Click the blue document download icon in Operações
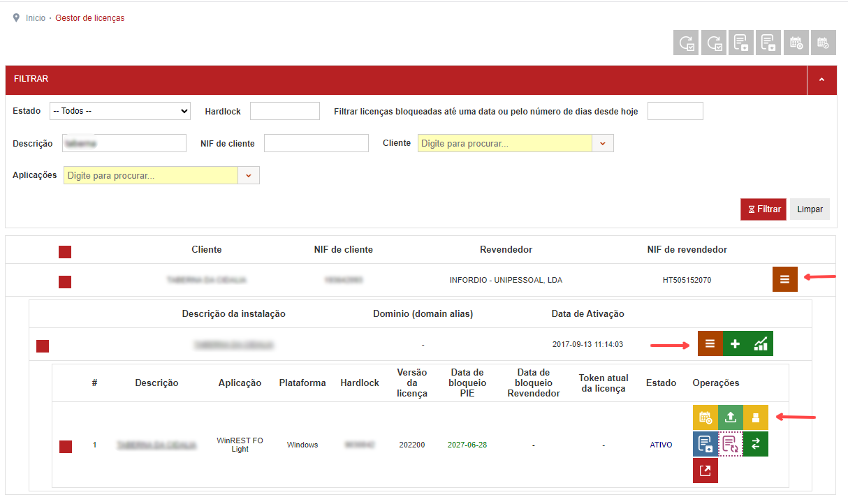 [x=706, y=444]
